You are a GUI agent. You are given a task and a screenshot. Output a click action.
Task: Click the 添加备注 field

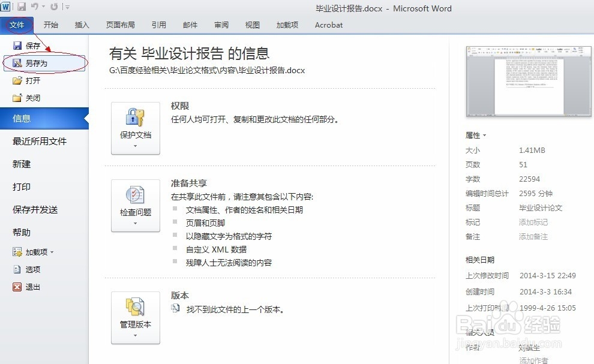533,237
